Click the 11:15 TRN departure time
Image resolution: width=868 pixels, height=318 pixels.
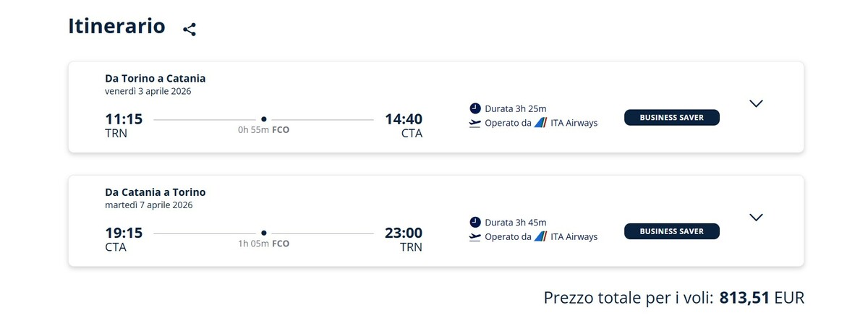tap(124, 119)
